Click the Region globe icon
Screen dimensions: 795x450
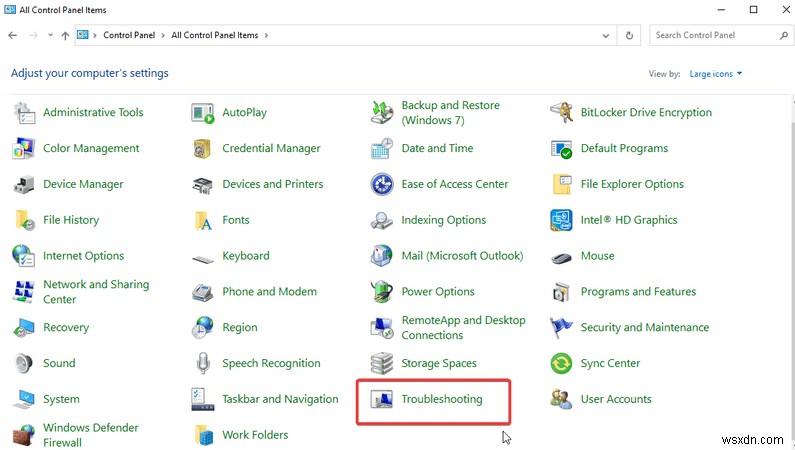(x=203, y=328)
